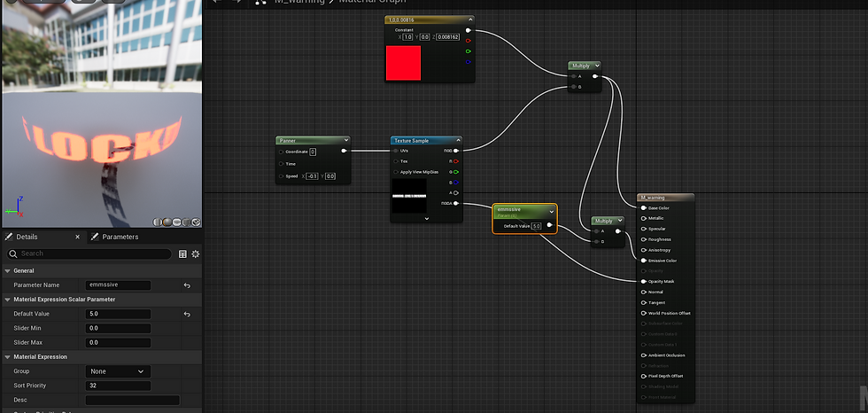This screenshot has width=868, height=413.
Task: Click the Tex input pin on Texture Sample
Action: [396, 161]
